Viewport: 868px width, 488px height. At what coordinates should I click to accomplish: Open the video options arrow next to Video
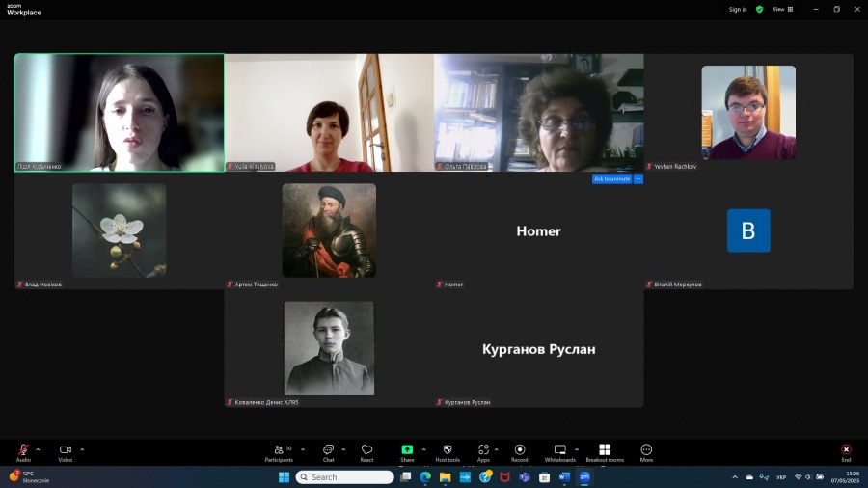click(82, 449)
